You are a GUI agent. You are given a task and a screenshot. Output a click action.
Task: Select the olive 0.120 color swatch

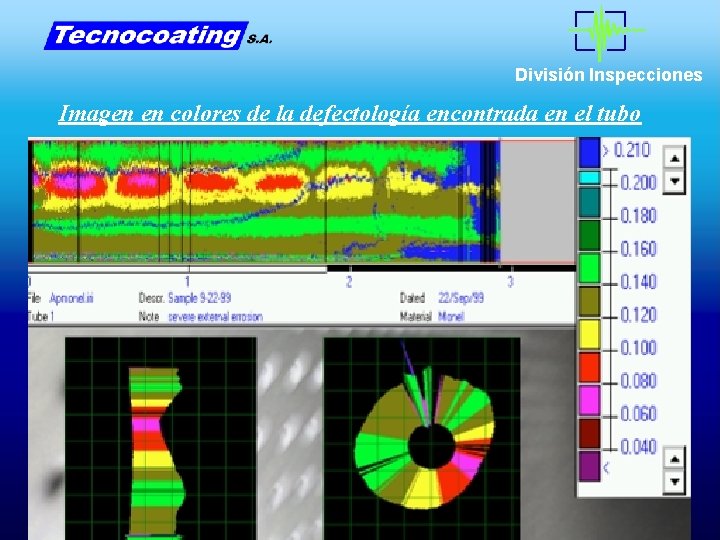[590, 301]
